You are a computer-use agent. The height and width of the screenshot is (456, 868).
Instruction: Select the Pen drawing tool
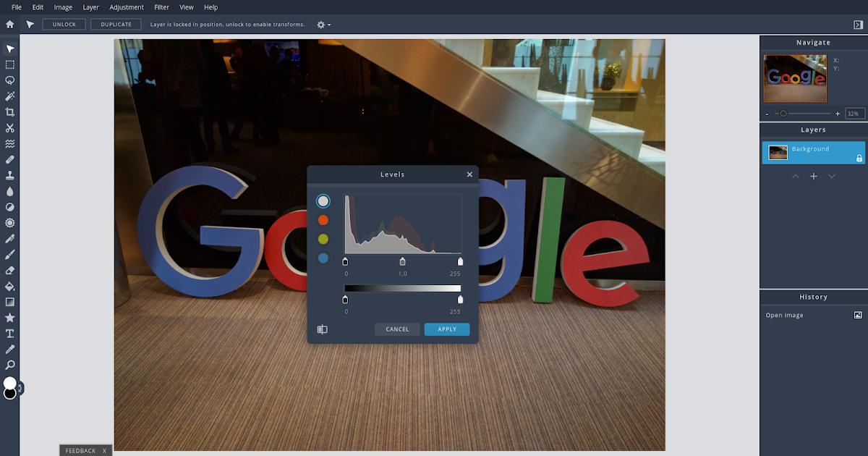coord(10,239)
